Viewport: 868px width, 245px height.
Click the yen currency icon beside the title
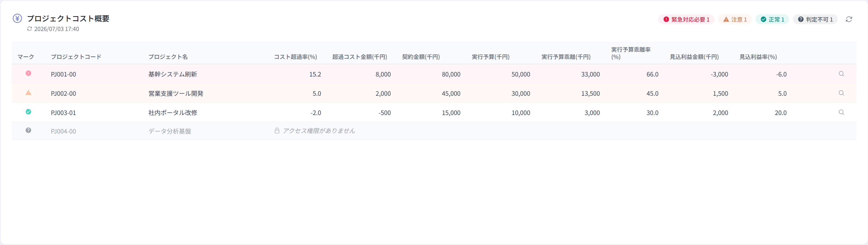tap(17, 18)
